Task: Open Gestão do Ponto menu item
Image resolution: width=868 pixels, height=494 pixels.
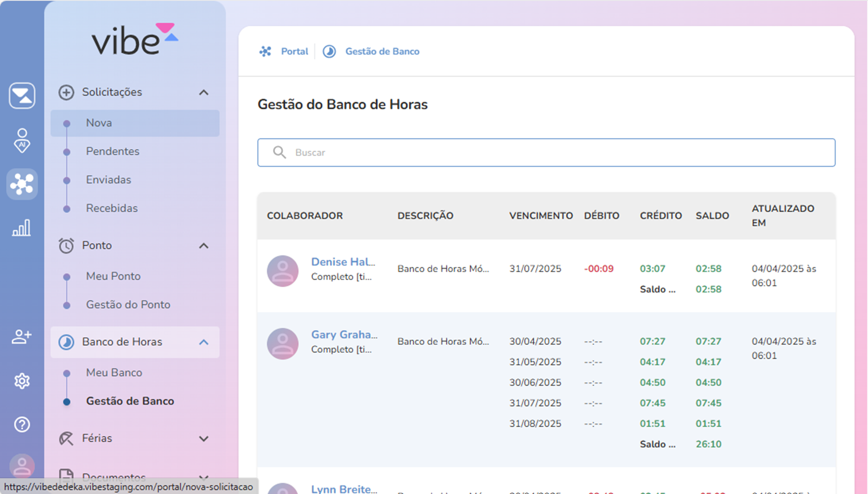Action: [x=128, y=304]
